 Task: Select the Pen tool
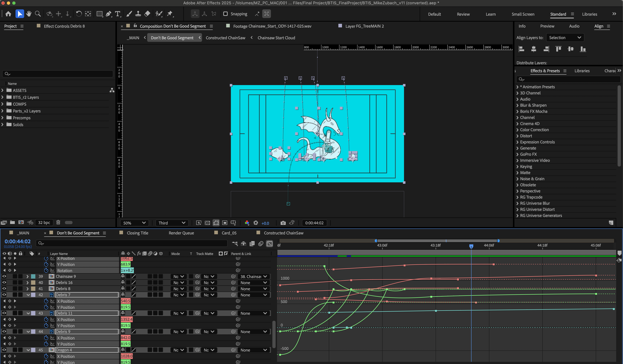point(108,14)
